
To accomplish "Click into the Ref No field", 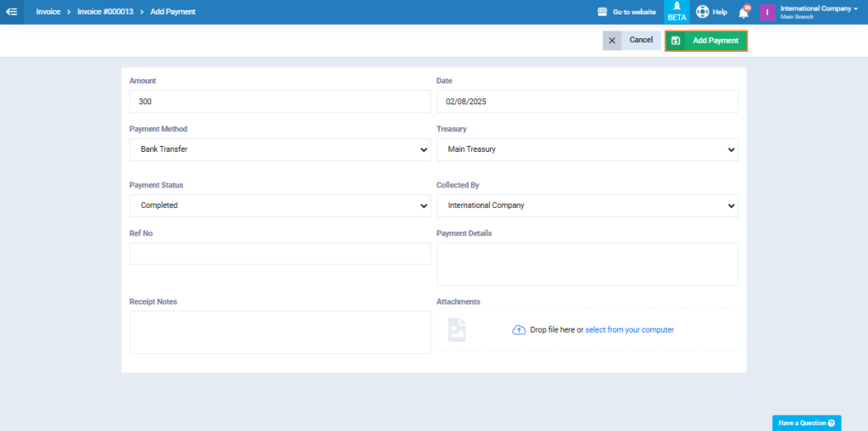I will coord(280,254).
